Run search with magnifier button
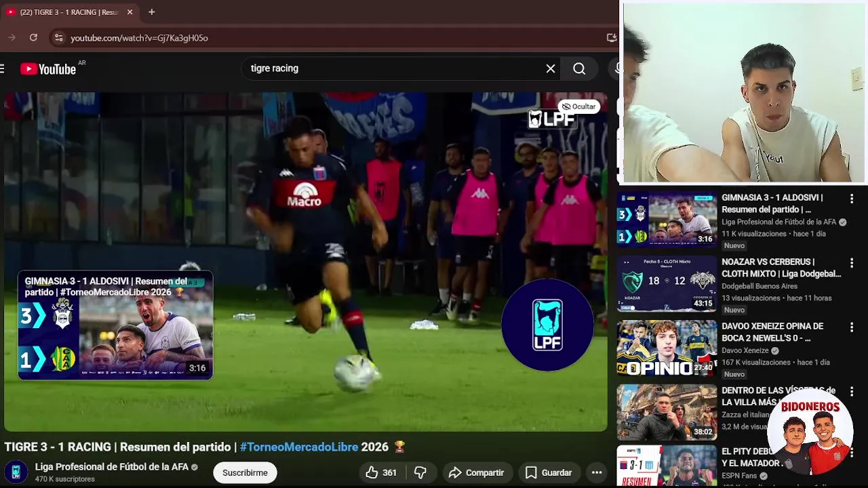 tap(579, 68)
